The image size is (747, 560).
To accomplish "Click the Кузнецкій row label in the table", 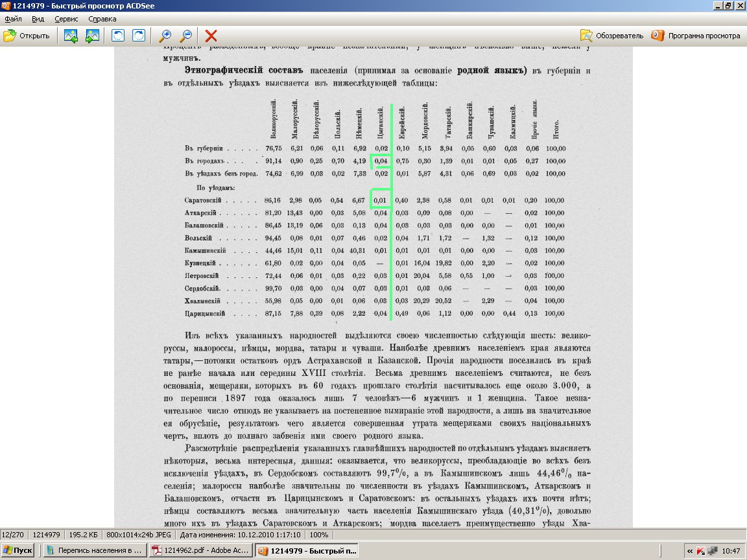I will point(200,263).
